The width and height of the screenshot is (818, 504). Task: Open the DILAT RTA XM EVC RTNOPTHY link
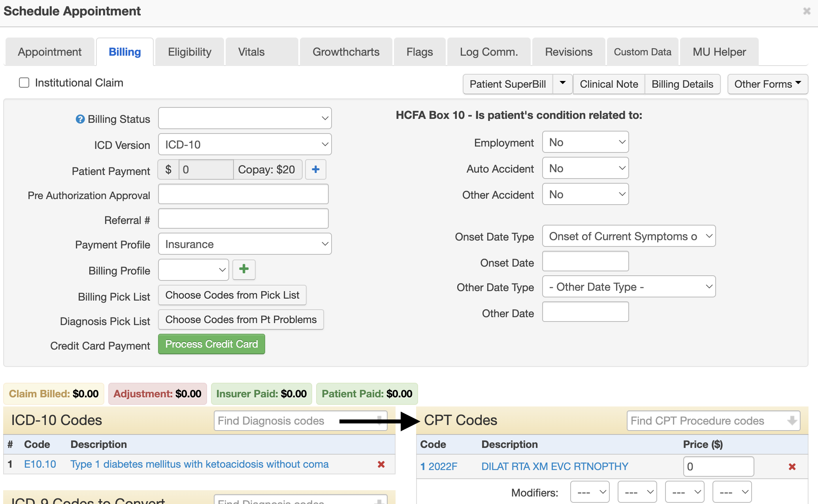pyautogui.click(x=555, y=466)
